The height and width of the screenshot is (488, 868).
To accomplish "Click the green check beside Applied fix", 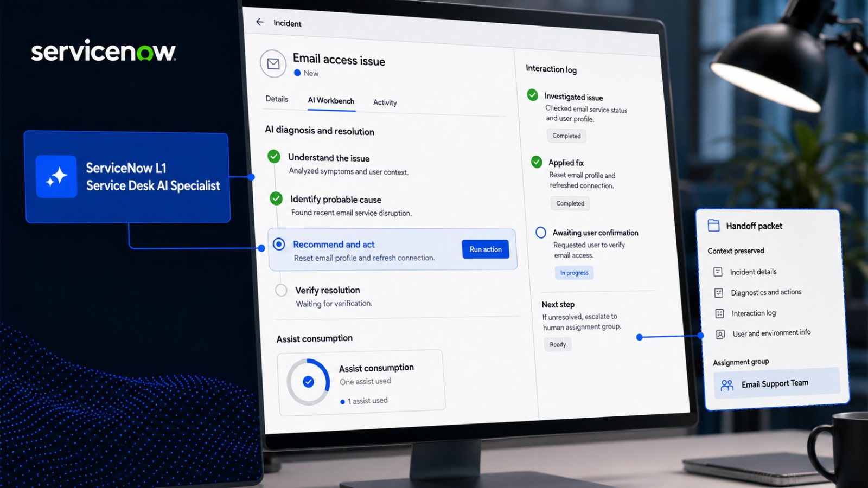I will 537,162.
